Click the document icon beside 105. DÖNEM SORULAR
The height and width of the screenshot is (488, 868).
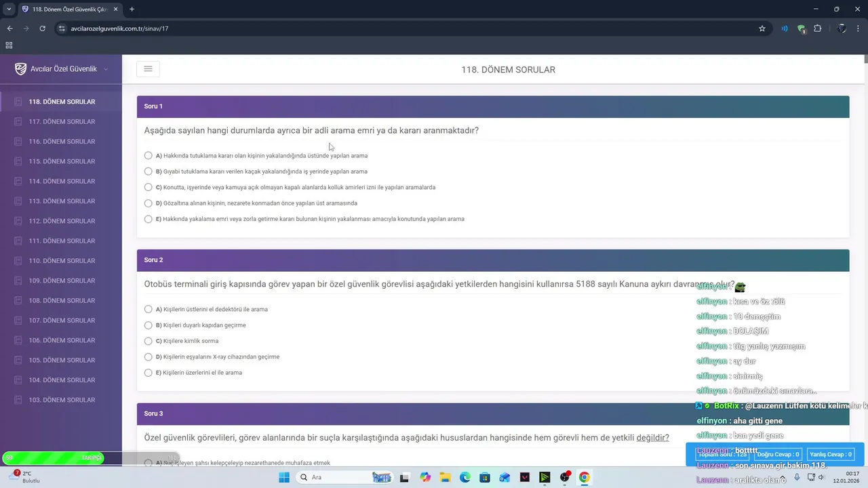pos(18,360)
